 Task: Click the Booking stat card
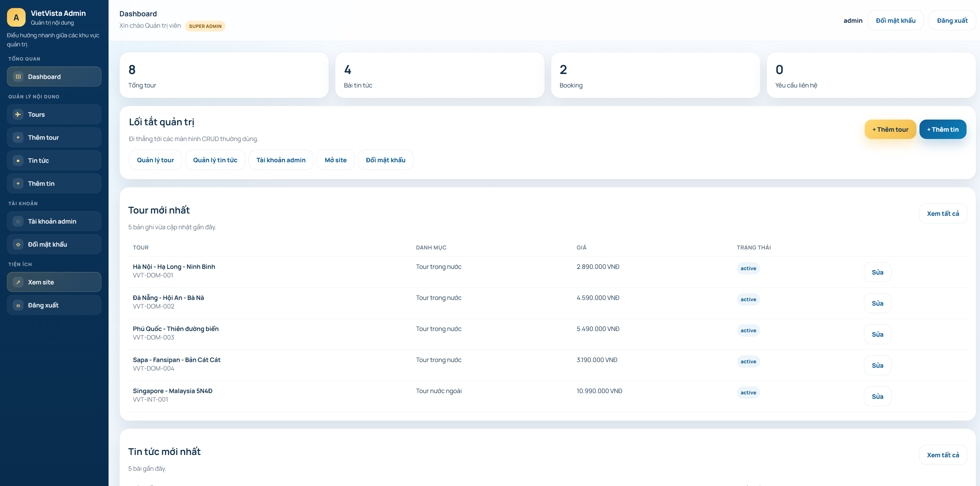point(655,75)
